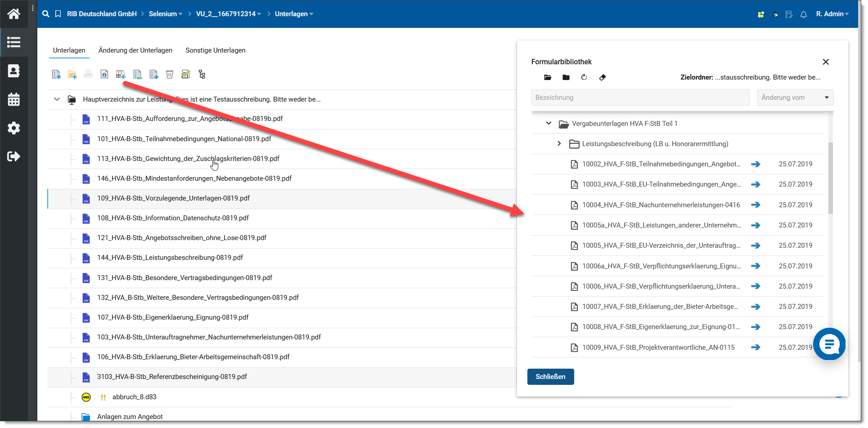Click the notebook with pen header icon
The image size is (868, 428).
coord(789,14)
